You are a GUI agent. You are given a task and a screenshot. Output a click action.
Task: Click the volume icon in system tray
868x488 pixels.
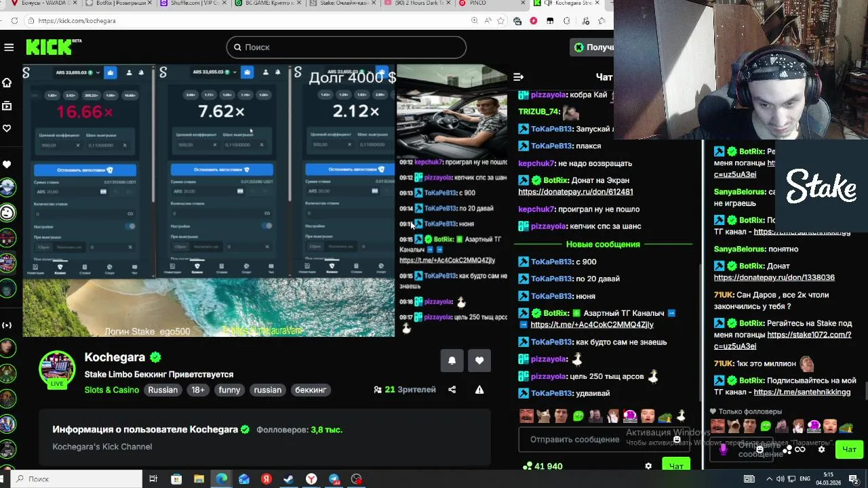pos(780,479)
